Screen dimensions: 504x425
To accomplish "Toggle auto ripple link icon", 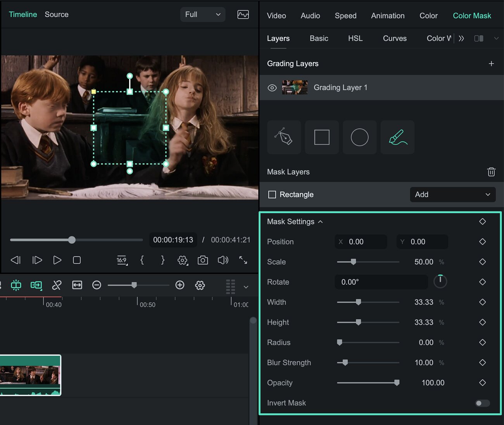I will click(x=36, y=286).
